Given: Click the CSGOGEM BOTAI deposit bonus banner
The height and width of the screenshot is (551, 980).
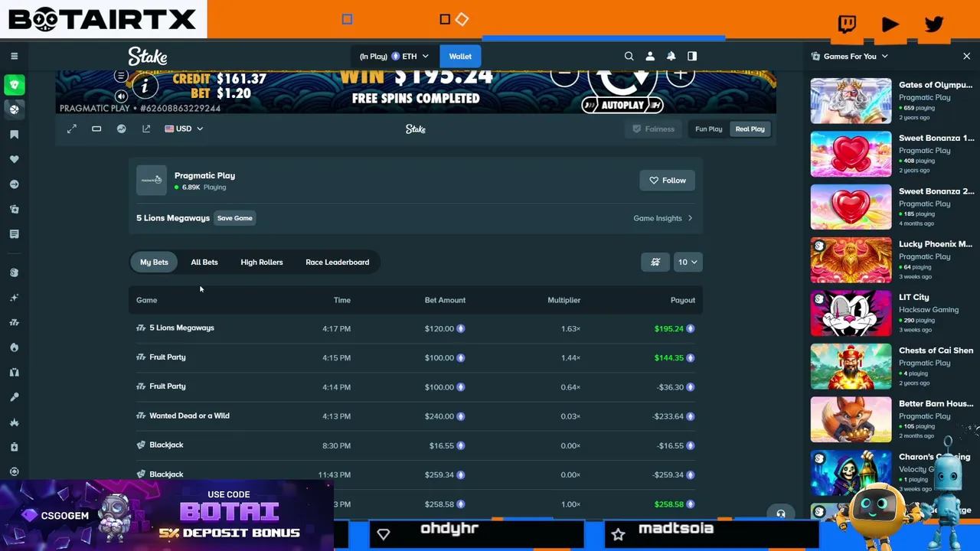Looking at the screenshot, I should [167, 515].
